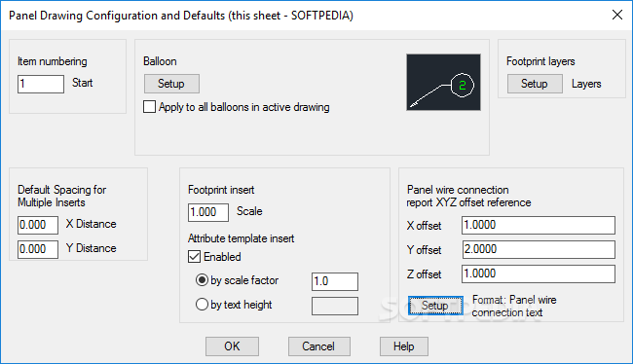The image size is (633, 364).
Task: Enable Apply to all balloons in active drawing
Action: click(149, 107)
